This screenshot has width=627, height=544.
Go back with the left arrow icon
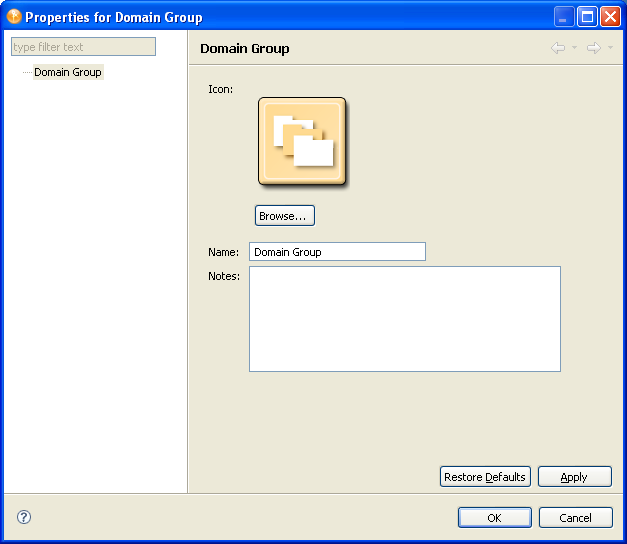(558, 48)
